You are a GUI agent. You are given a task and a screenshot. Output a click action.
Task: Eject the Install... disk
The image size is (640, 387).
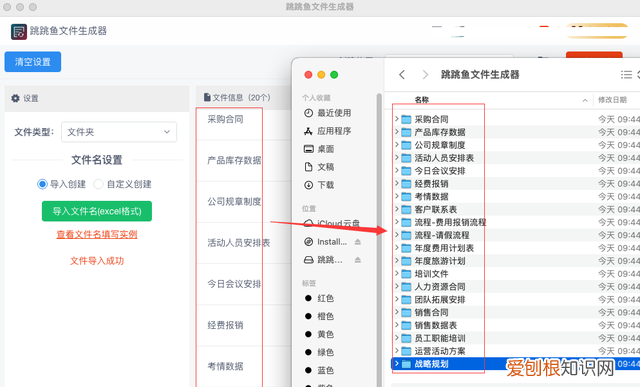coord(358,242)
